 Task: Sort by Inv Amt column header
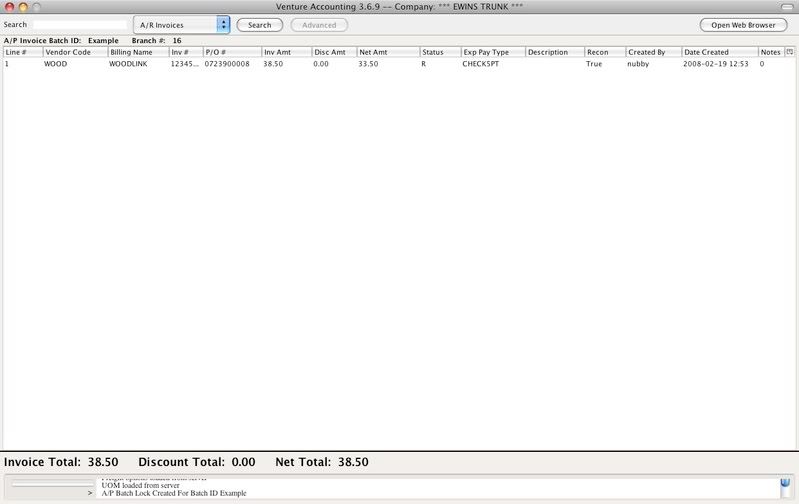pyautogui.click(x=286, y=52)
